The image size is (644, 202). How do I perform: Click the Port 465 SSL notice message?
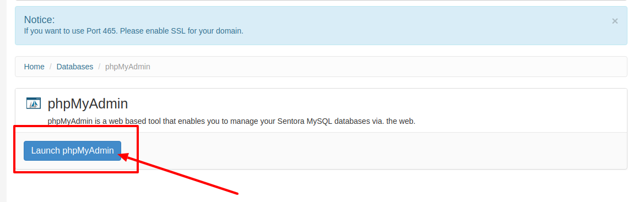pyautogui.click(x=133, y=31)
